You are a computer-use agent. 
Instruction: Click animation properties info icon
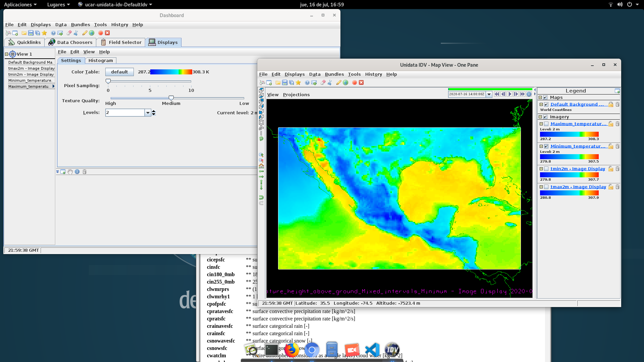pyautogui.click(x=529, y=94)
